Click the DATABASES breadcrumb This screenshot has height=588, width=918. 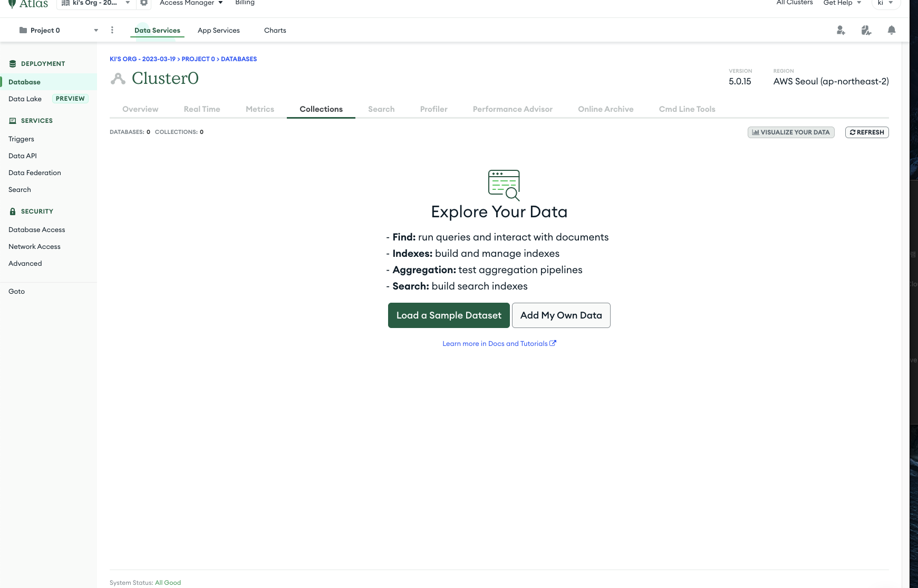[x=239, y=59]
